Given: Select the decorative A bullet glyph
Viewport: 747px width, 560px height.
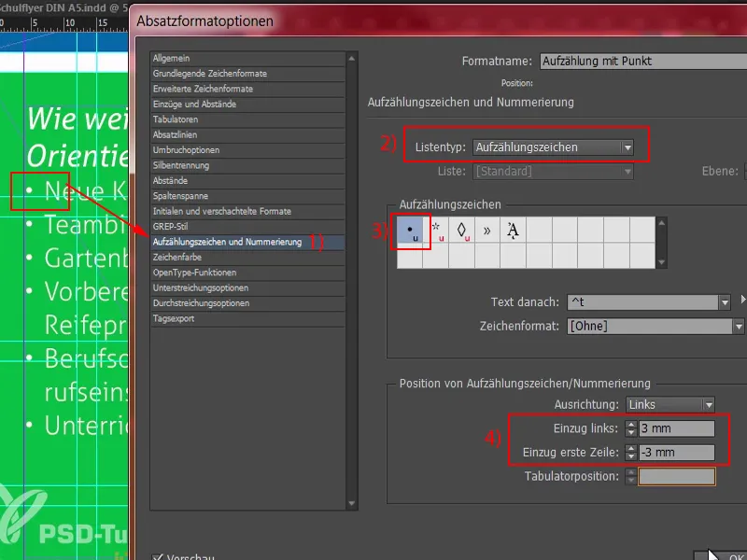Looking at the screenshot, I should tap(513, 231).
